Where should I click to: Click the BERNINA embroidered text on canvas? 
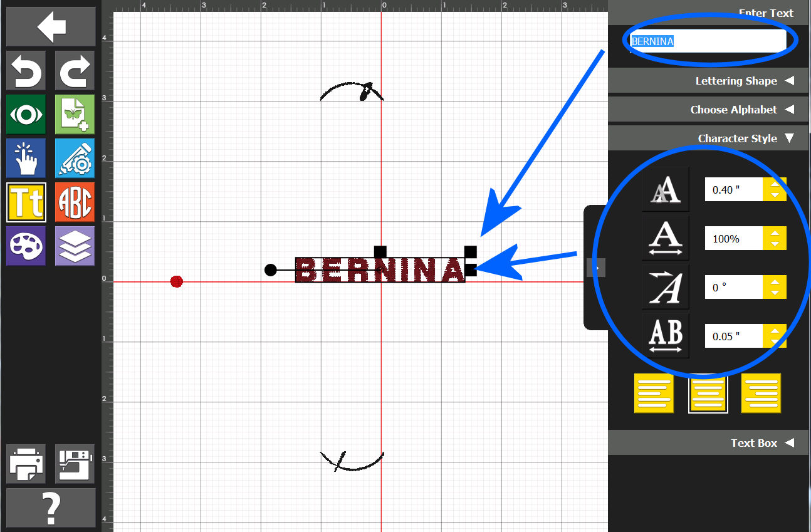pos(380,270)
